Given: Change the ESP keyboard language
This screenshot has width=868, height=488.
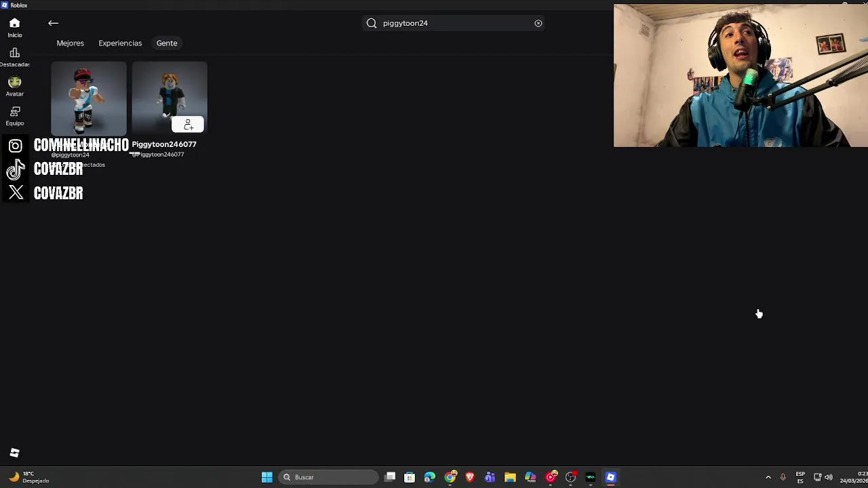Looking at the screenshot, I should [x=800, y=477].
